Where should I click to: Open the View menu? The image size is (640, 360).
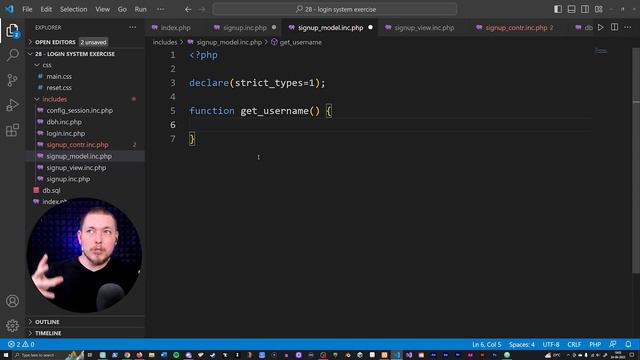pyautogui.click(x=102, y=9)
